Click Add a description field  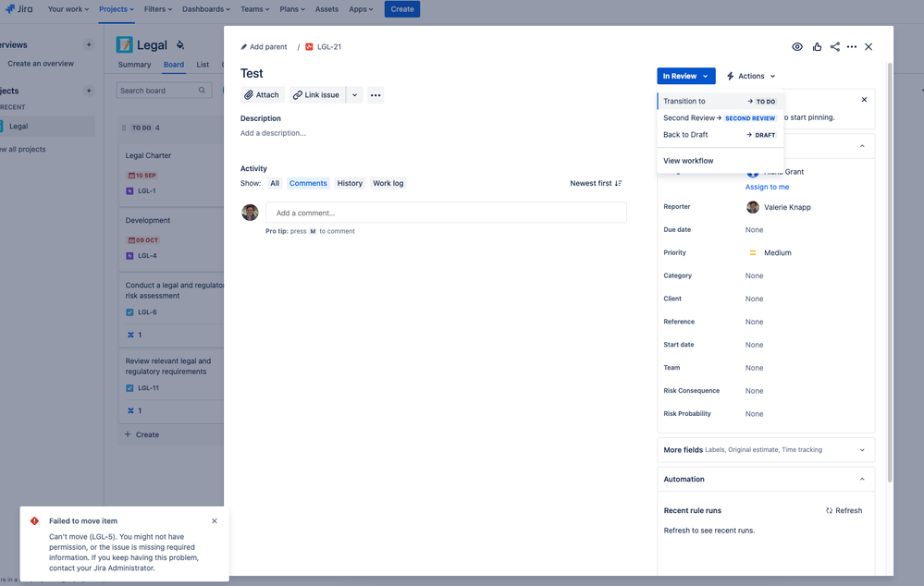tap(273, 133)
